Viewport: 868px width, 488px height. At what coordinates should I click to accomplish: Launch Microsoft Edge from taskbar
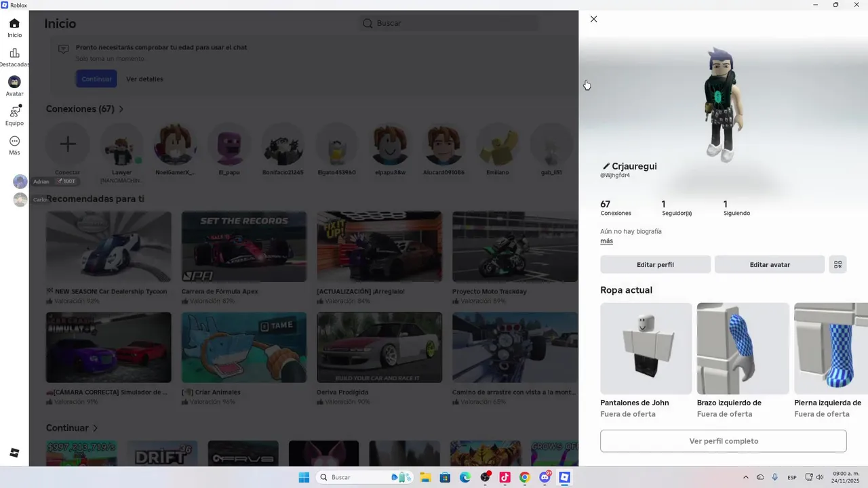pos(465,477)
